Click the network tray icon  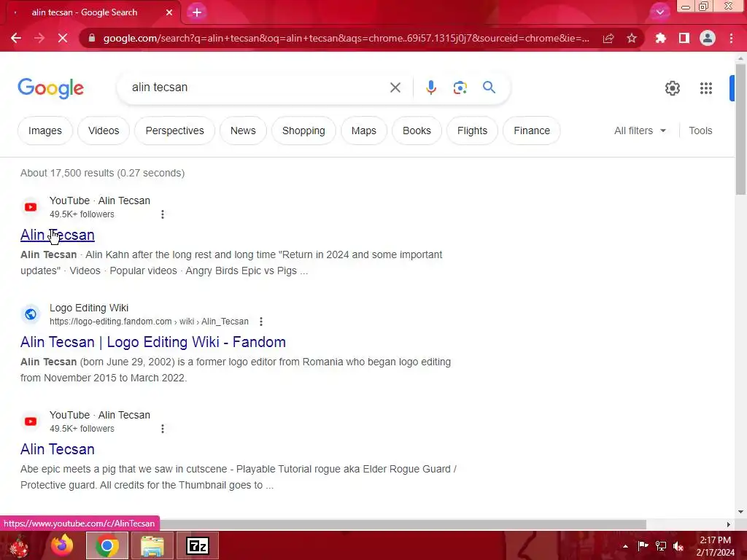(x=661, y=546)
